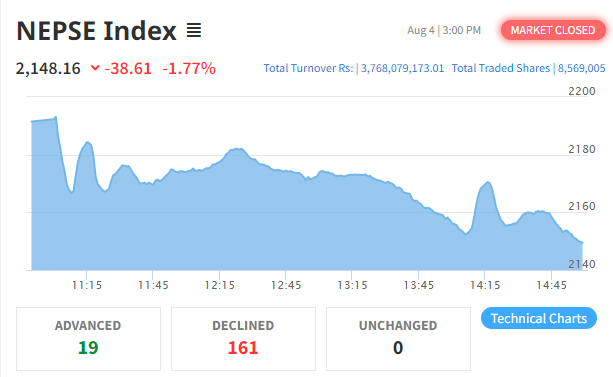
Task: Click the red downward chevron icon
Action: click(x=95, y=68)
